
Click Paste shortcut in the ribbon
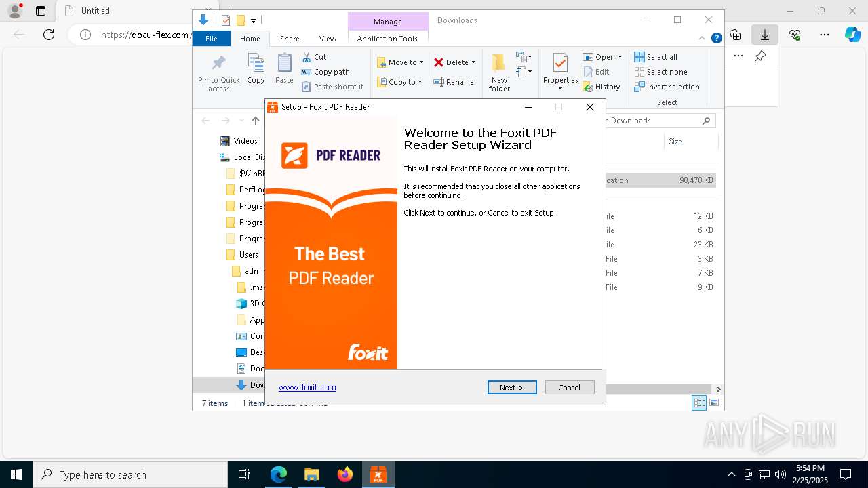[333, 87]
